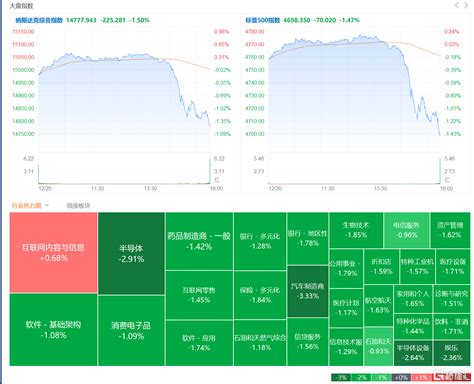
Task: Click the -1% legend color swatch
Action: click(x=381, y=377)
